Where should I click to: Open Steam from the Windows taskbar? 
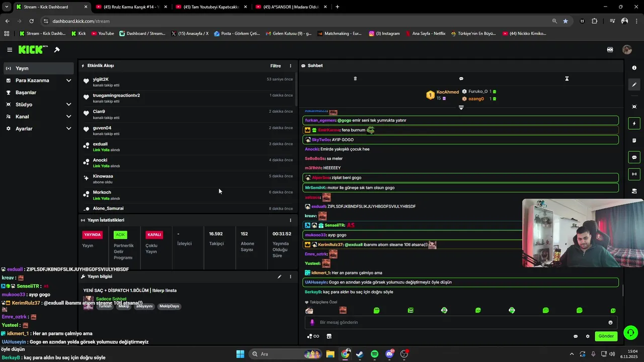click(x=360, y=354)
